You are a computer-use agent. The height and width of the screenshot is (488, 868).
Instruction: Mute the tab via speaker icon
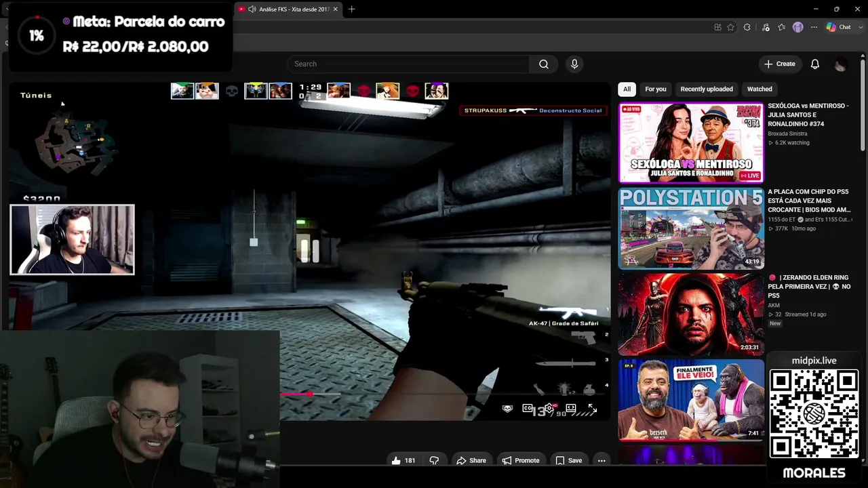pyautogui.click(x=252, y=9)
